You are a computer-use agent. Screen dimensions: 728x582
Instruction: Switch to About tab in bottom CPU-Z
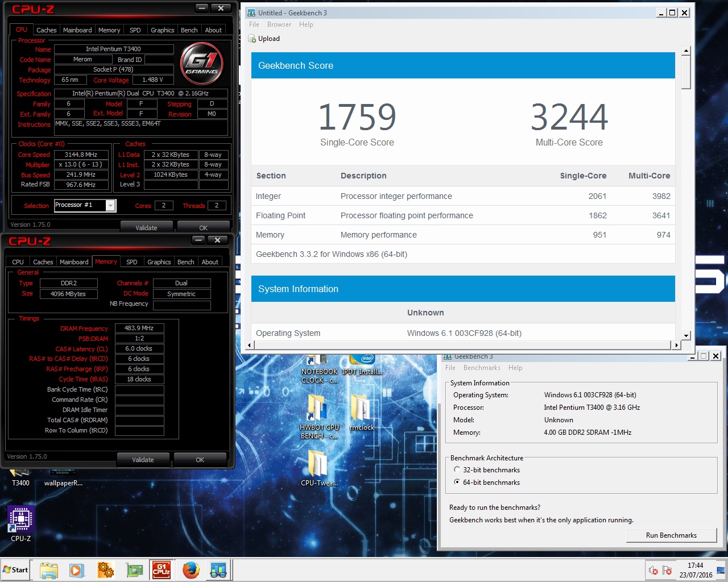210,262
